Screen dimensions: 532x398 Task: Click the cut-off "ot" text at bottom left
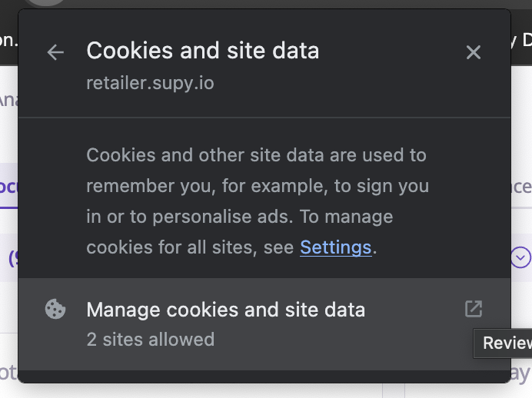pos(8,373)
